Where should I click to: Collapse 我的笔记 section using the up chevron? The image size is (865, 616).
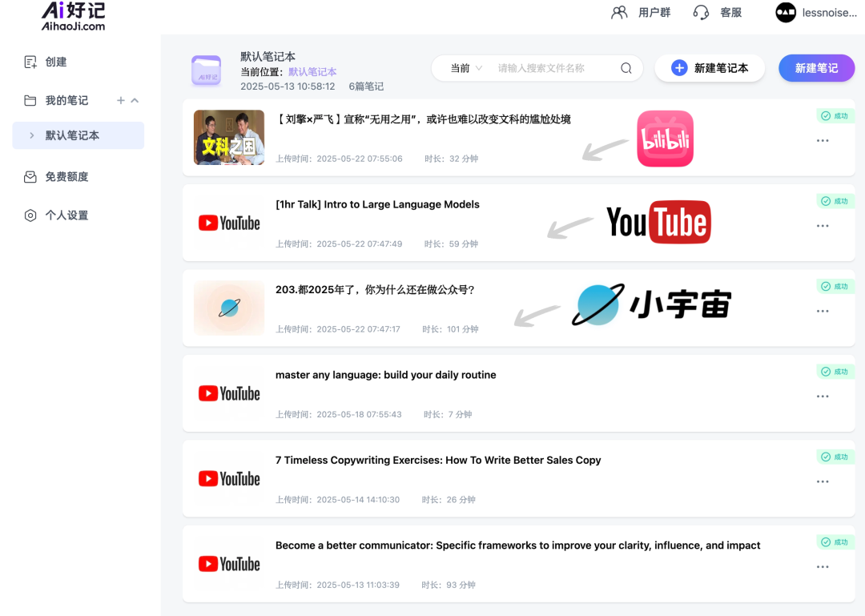(x=135, y=100)
